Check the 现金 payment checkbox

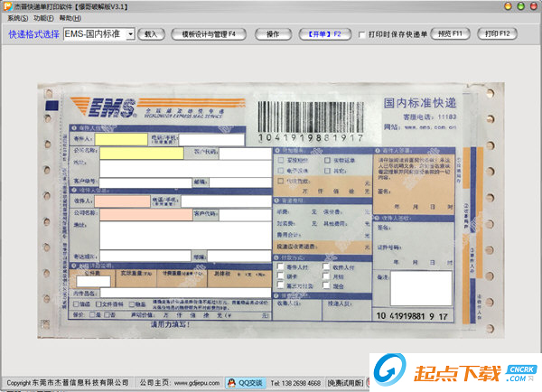coord(326,285)
